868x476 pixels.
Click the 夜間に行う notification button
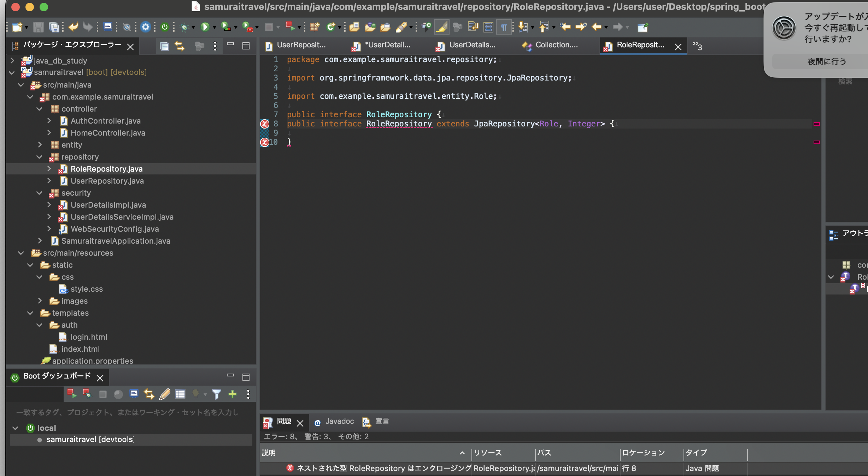tap(827, 62)
